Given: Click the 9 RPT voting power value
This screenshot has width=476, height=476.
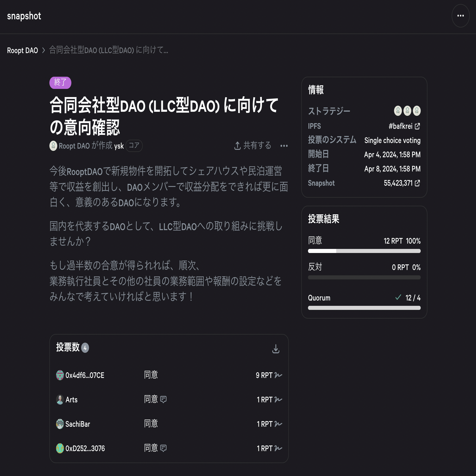Looking at the screenshot, I should (x=264, y=375).
